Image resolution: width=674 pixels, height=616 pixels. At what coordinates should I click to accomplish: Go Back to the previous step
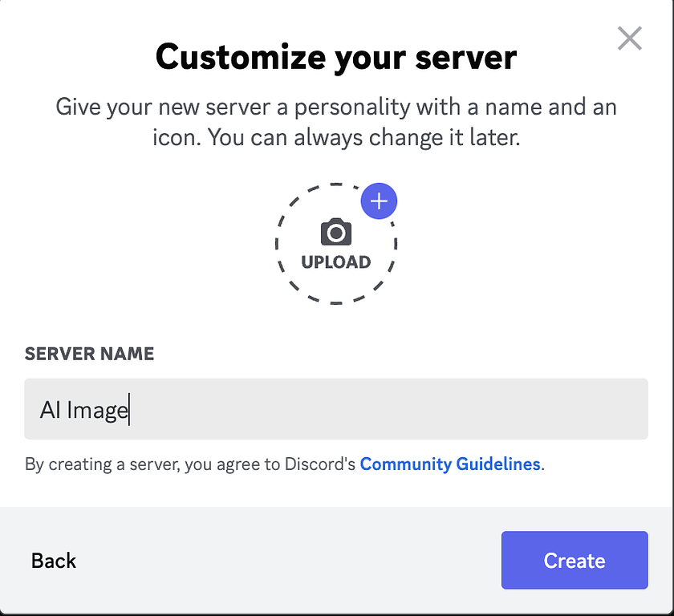[x=54, y=560]
